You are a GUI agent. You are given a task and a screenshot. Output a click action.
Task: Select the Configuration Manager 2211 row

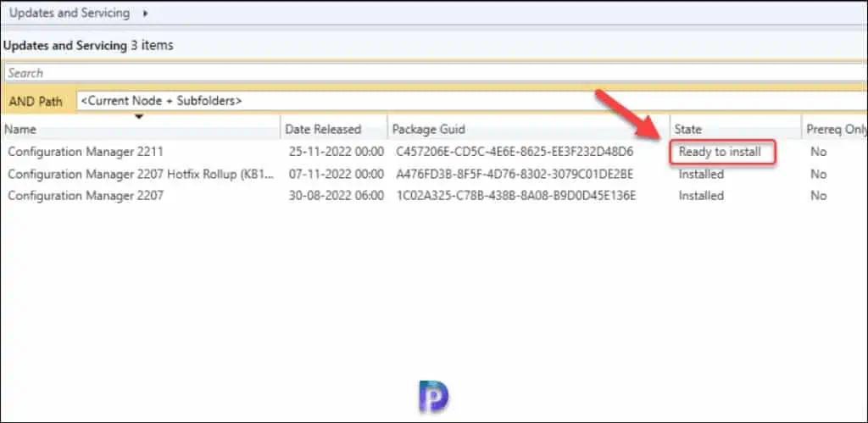(434, 151)
